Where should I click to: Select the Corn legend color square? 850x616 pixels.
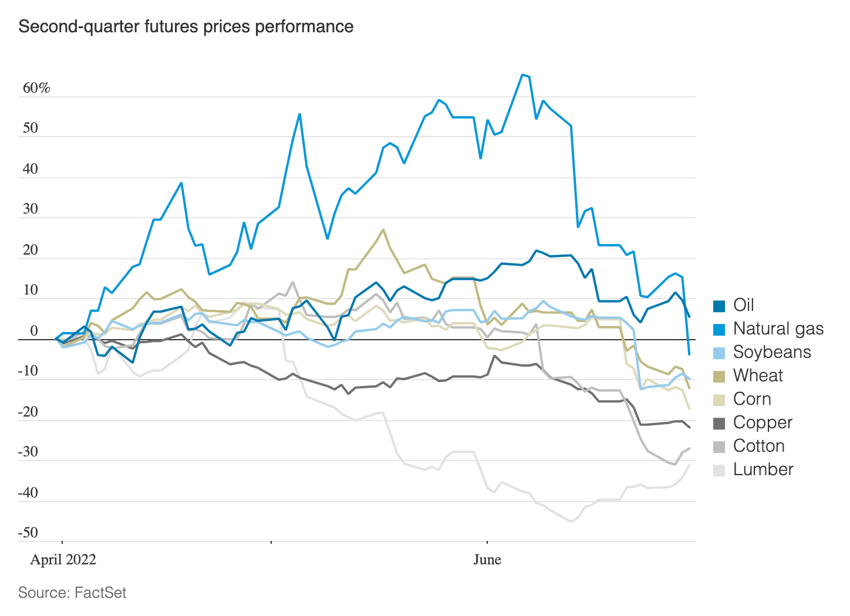coord(719,400)
